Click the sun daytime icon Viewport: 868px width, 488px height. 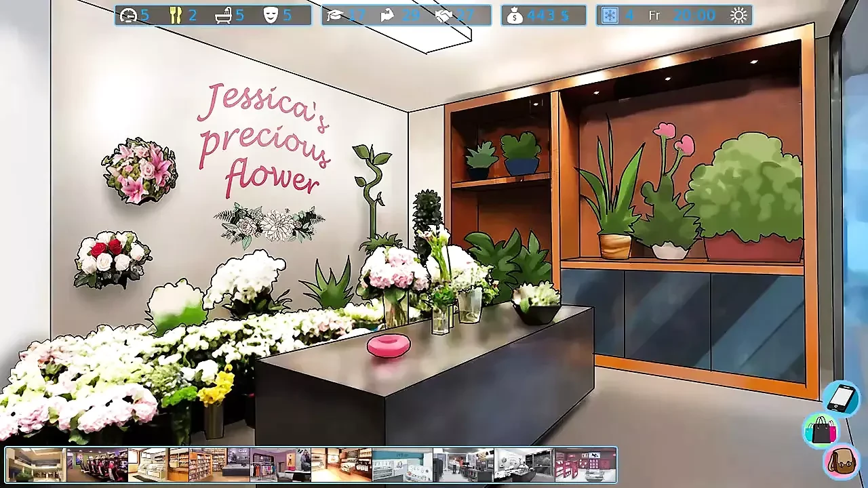[738, 15]
